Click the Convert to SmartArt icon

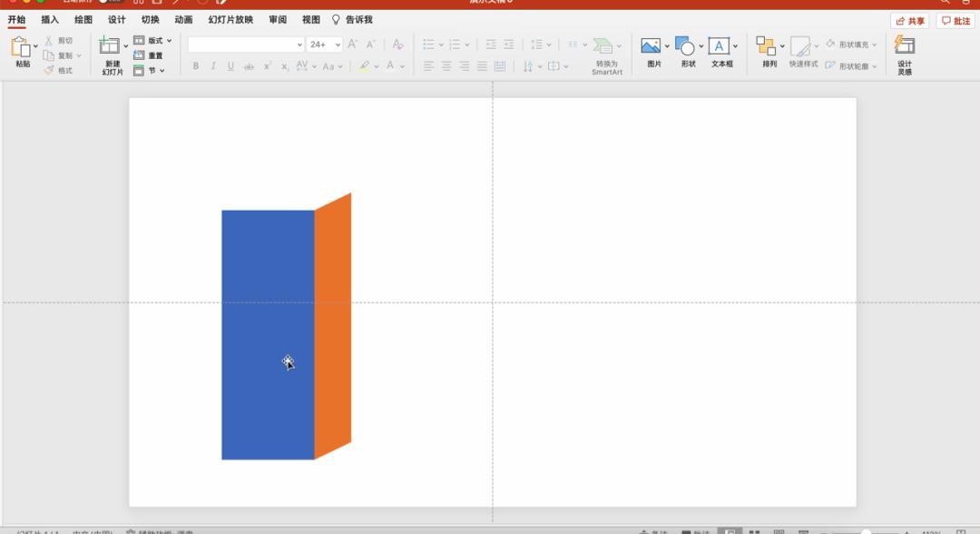coord(604,46)
